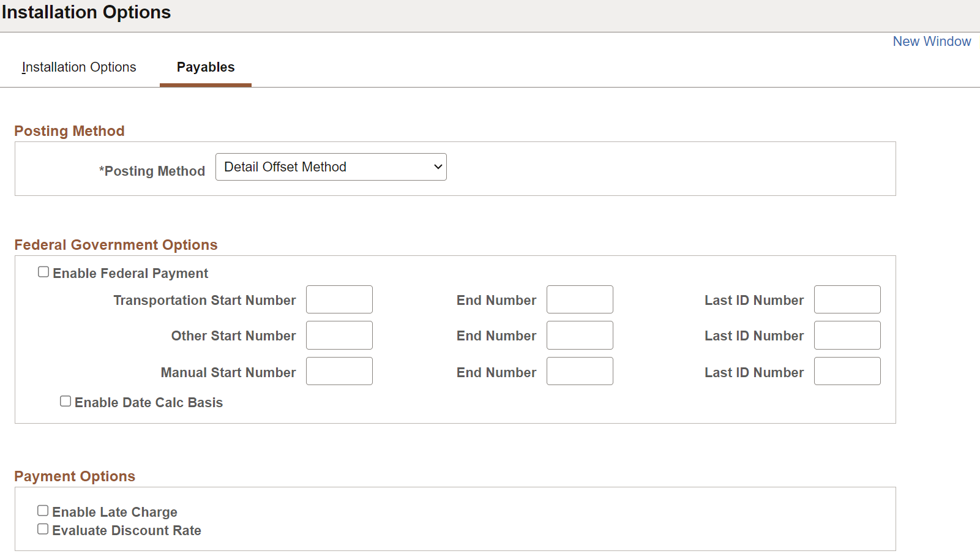Open the Posting Method dropdown
The height and width of the screenshot is (559, 980).
[x=331, y=167]
